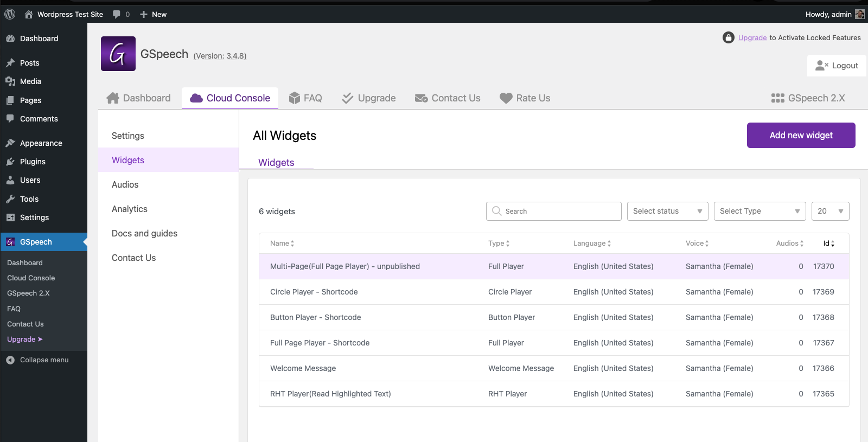Open the Media icon in sidebar

(x=10, y=81)
